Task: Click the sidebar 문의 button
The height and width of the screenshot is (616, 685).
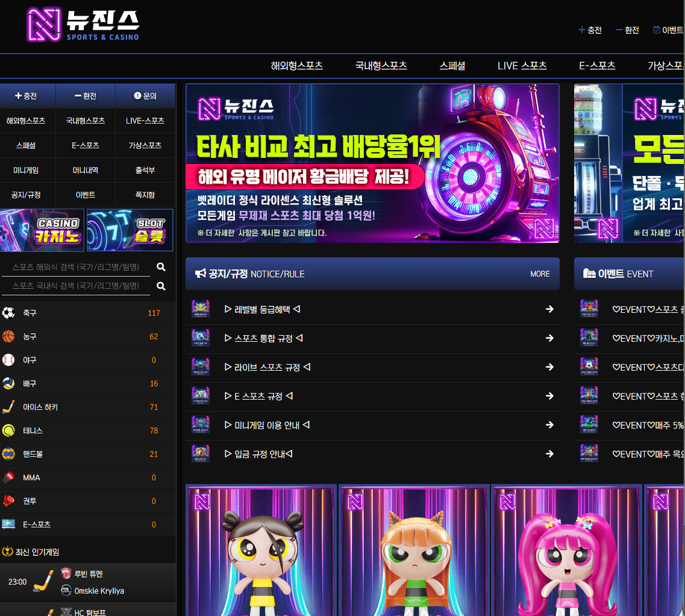Action: point(145,96)
